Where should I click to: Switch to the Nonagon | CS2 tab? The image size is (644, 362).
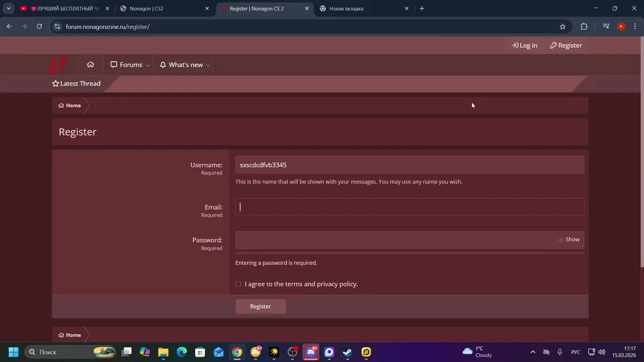pos(164,9)
